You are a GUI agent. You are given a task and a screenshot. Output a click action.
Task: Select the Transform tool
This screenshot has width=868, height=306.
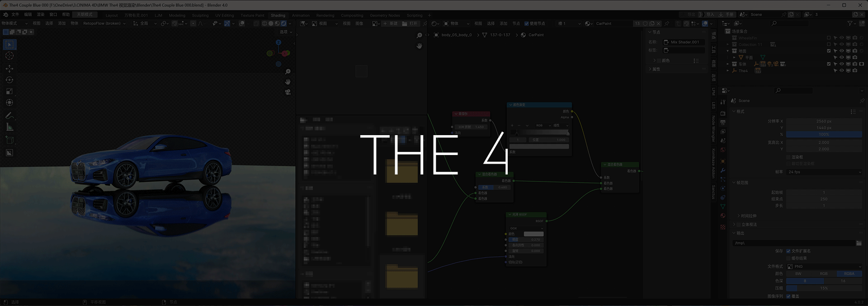click(x=9, y=103)
